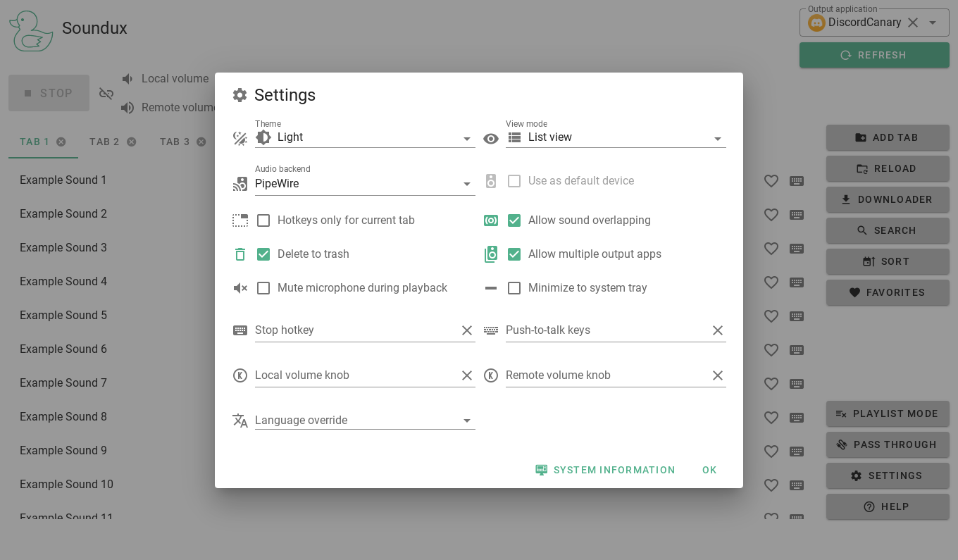
Task: Open the Audio backend dropdown
Action: (365, 184)
